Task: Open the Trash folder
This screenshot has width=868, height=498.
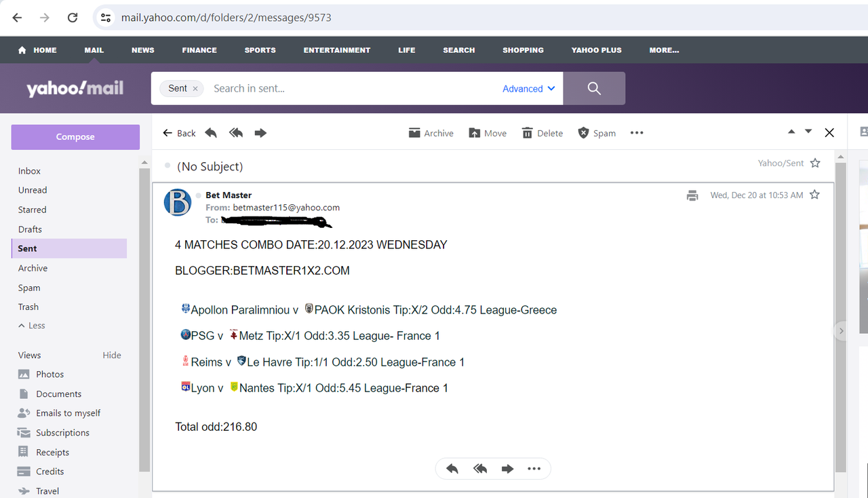Action: pos(28,307)
